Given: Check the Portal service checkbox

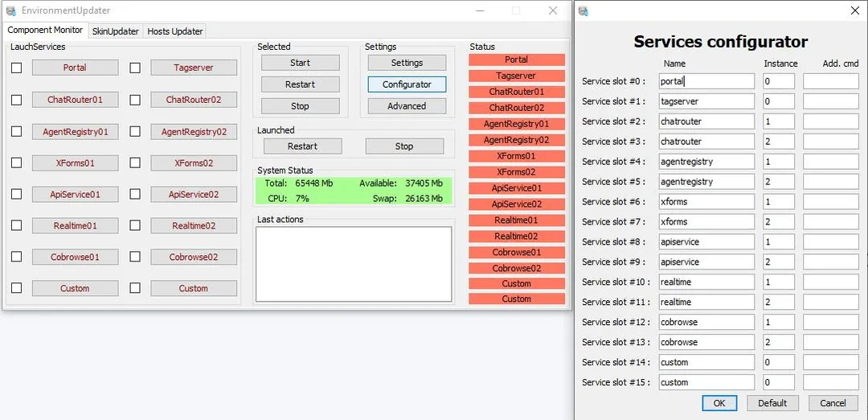Looking at the screenshot, I should click(x=17, y=68).
